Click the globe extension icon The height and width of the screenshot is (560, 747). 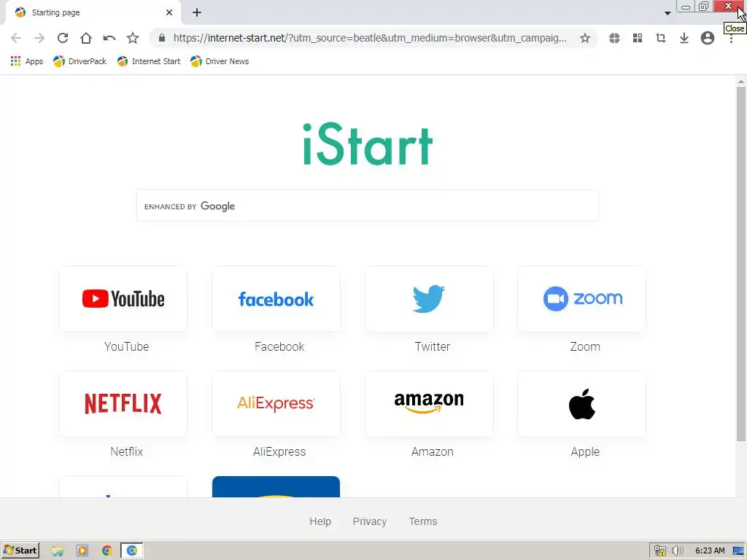(x=614, y=38)
